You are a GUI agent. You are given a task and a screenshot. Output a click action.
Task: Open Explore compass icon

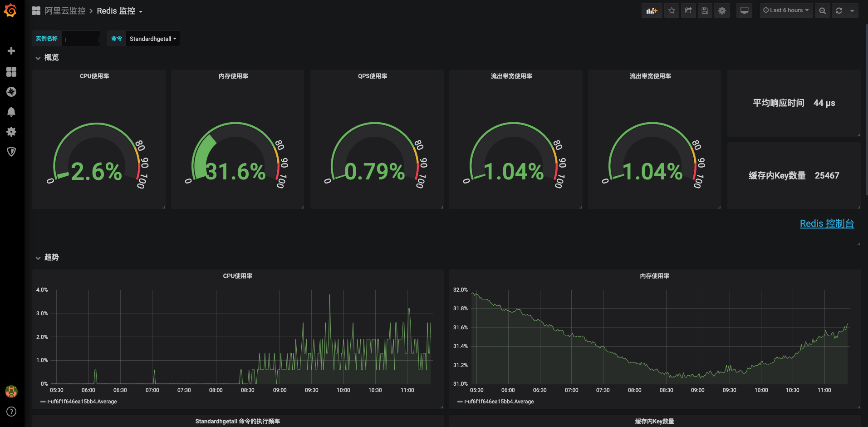11,92
